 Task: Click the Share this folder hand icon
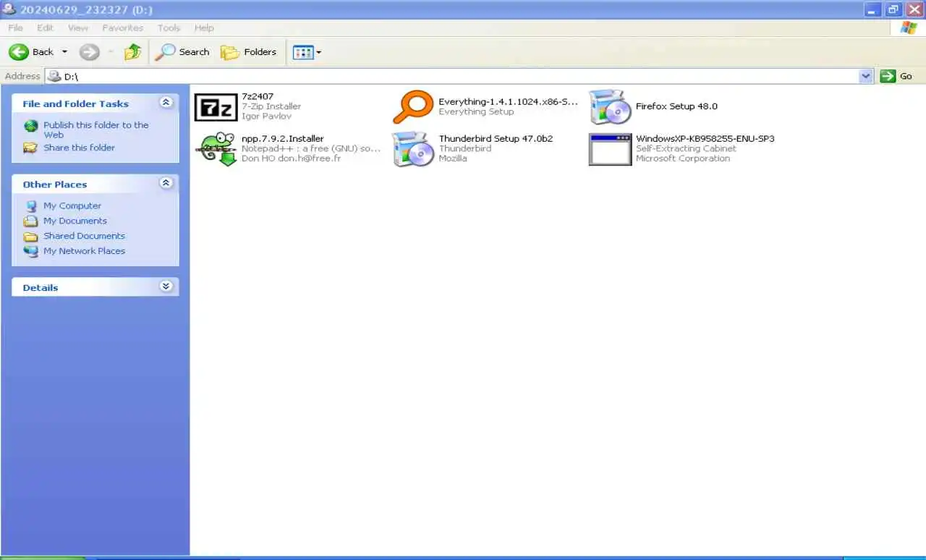coord(30,148)
